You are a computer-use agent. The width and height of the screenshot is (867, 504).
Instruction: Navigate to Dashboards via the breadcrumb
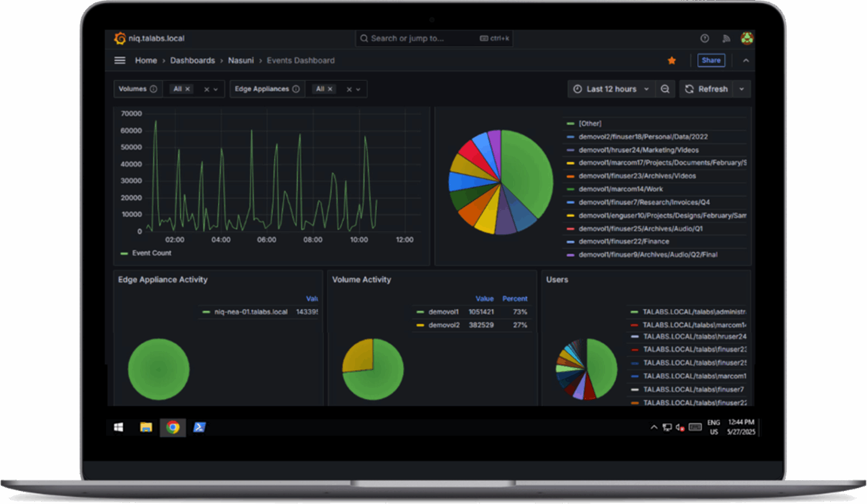point(192,60)
